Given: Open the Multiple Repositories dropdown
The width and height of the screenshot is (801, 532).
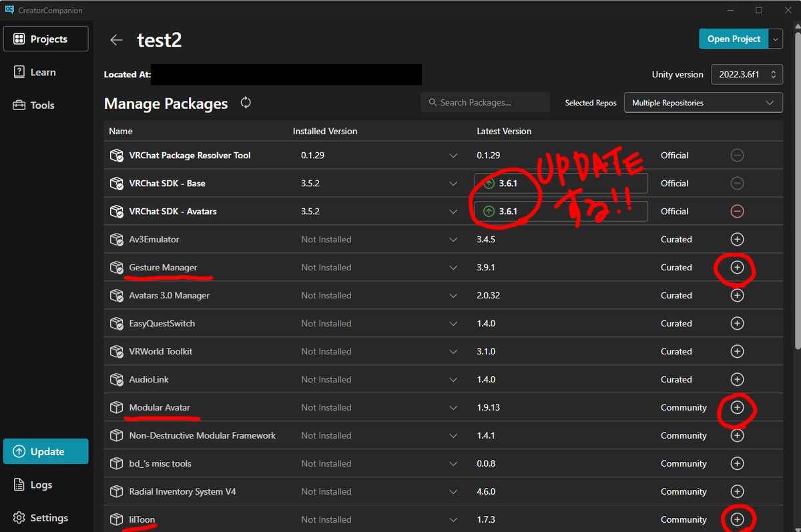Looking at the screenshot, I should 703,103.
